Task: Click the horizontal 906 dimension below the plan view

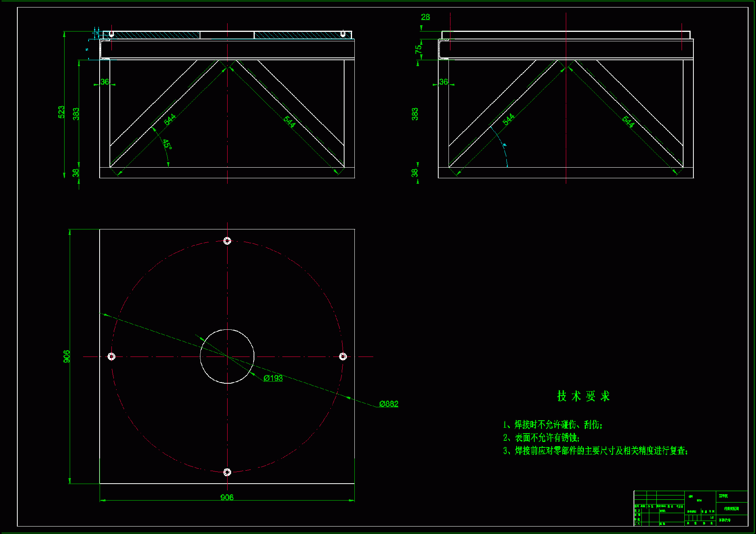Action: click(x=227, y=497)
